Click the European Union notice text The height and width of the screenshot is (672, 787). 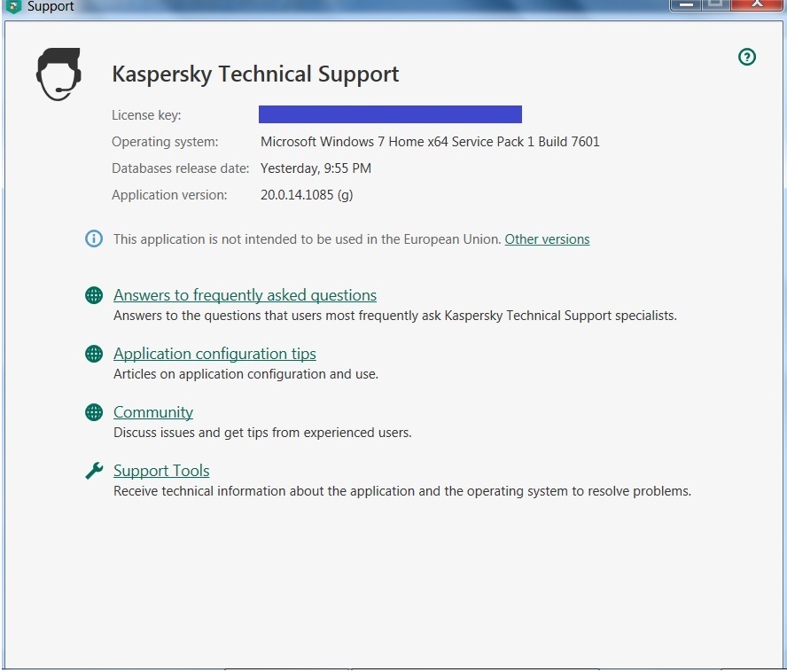tap(308, 239)
